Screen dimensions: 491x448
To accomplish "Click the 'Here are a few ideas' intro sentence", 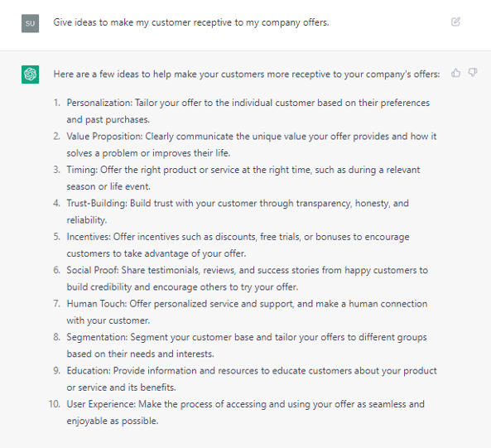I will tap(247, 75).
